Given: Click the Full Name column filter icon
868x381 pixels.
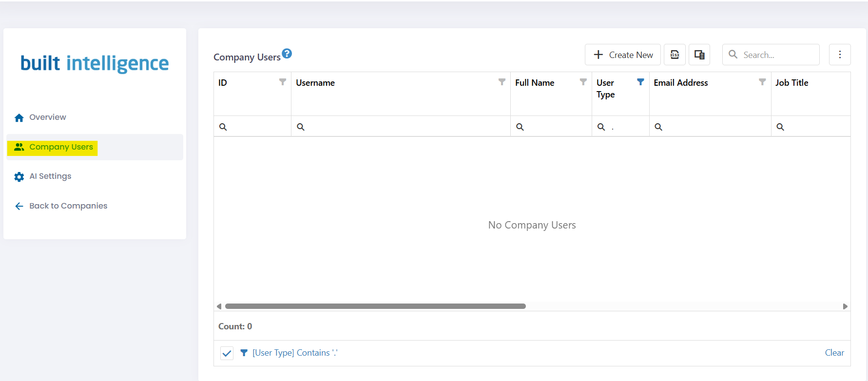Looking at the screenshot, I should [x=583, y=82].
